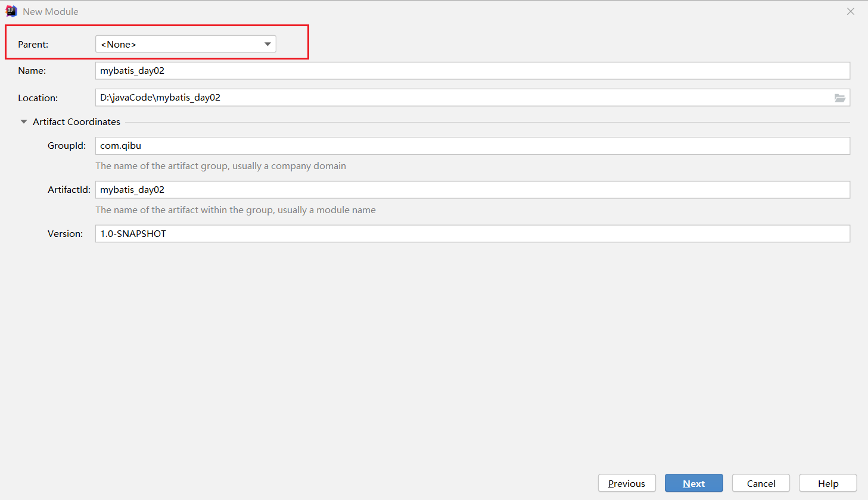Open Help for New Module

pyautogui.click(x=828, y=483)
